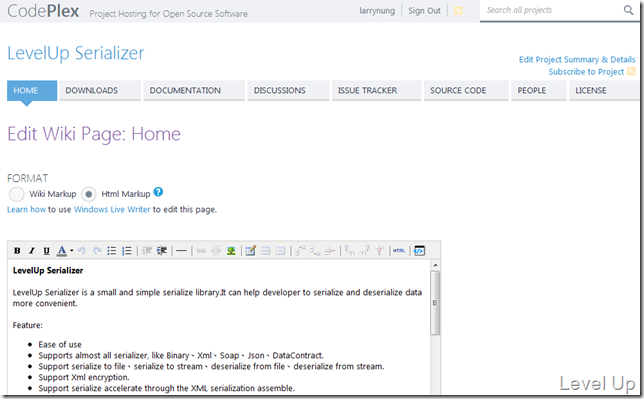Click the 'Feature:' line in the editor
Image resolution: width=644 pixels, height=399 pixels.
[x=28, y=325]
